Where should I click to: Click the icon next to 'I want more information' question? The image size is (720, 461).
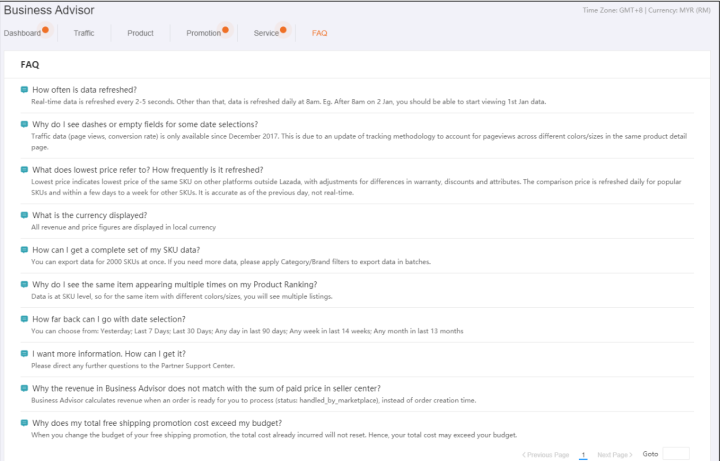(24, 354)
